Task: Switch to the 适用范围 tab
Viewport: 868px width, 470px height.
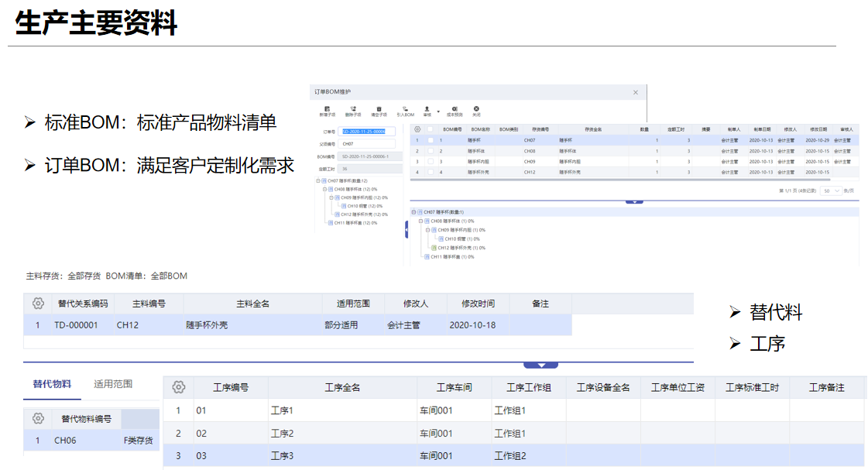Action: pos(113,383)
